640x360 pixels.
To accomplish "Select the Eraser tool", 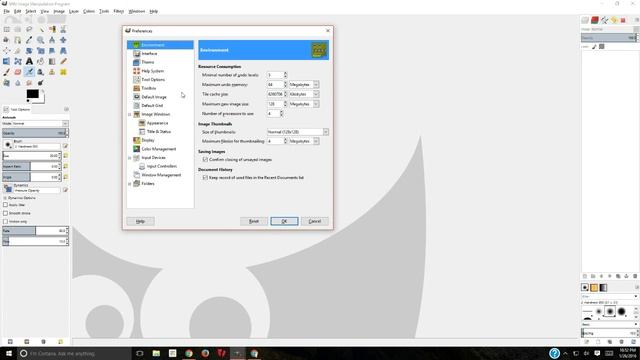I will pos(18,72).
